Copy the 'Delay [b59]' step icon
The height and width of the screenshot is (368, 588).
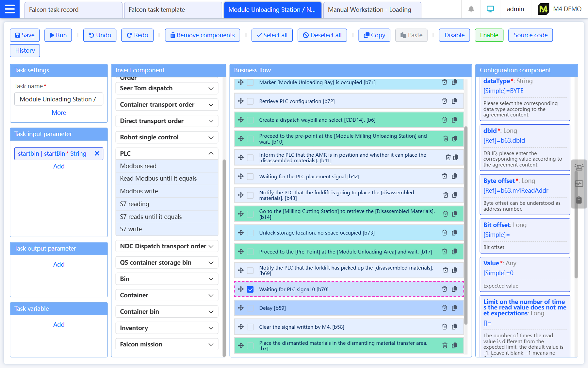[454, 308]
